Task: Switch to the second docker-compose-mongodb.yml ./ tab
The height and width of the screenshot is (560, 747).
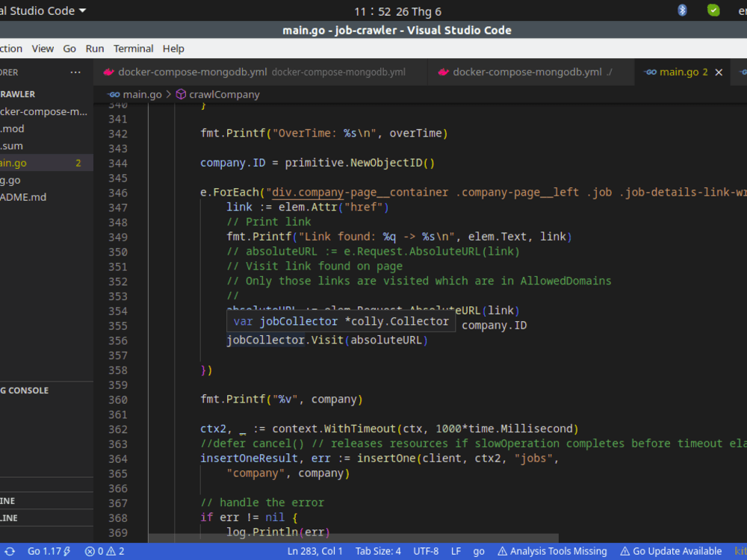Action: [532, 72]
